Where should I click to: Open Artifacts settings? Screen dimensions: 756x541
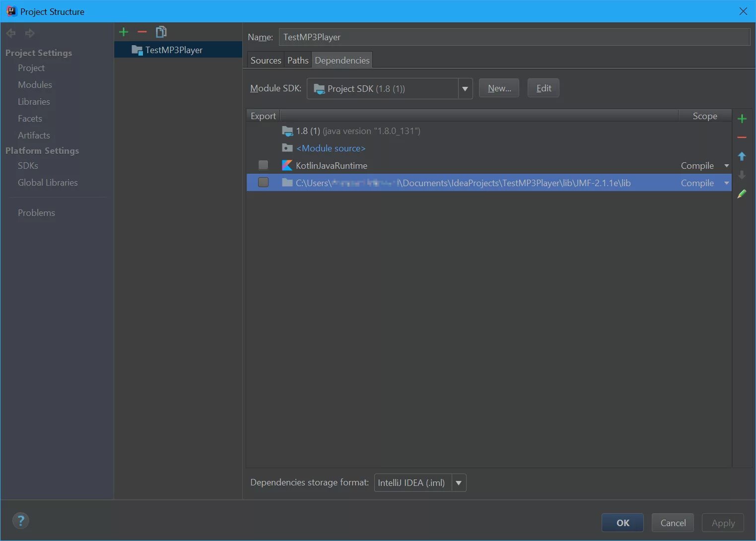(x=34, y=135)
